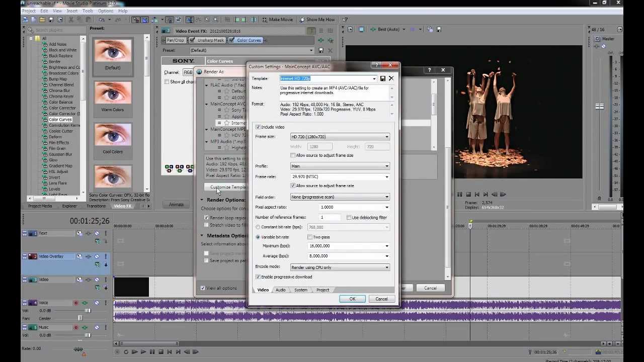Click the Master volume fader
The height and width of the screenshot is (362, 644).
600,107
